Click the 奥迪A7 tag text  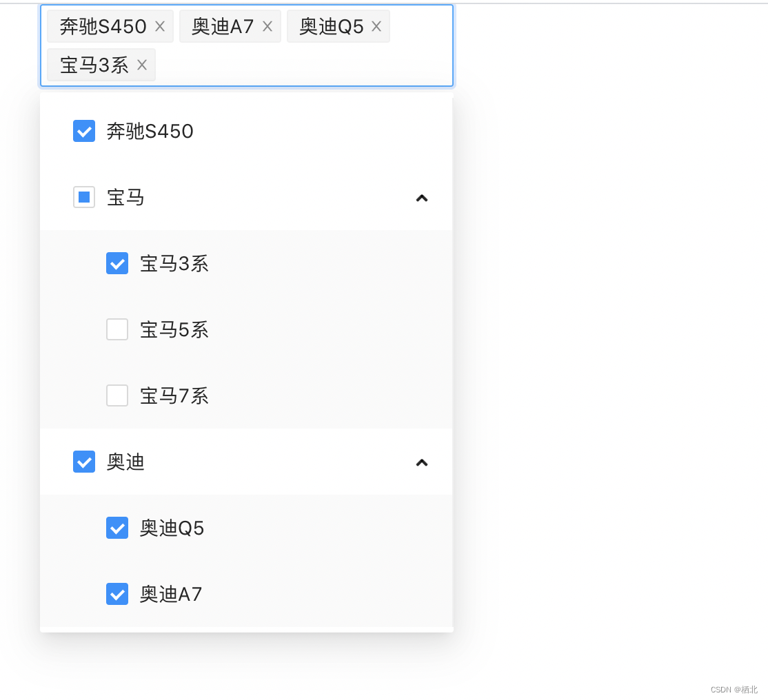(223, 26)
